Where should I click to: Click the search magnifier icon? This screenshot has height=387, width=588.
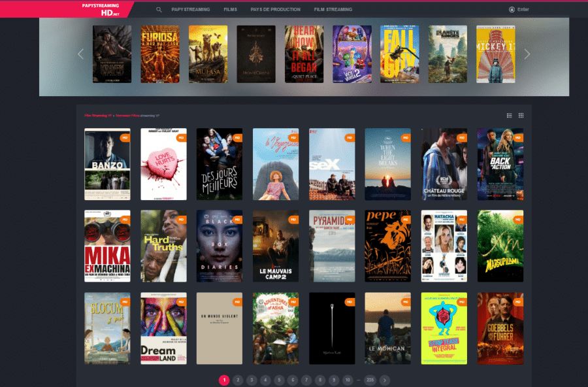click(x=159, y=9)
